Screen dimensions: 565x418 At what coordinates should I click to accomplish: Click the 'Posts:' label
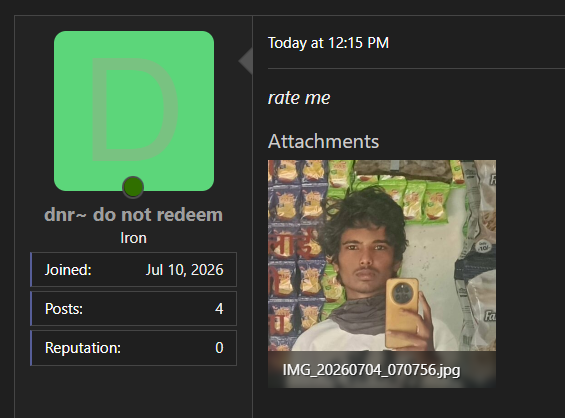pyautogui.click(x=64, y=309)
